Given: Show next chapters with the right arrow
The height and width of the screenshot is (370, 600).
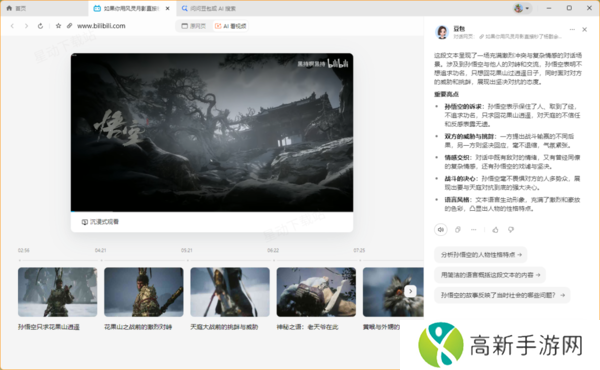Looking at the screenshot, I should pos(410,291).
